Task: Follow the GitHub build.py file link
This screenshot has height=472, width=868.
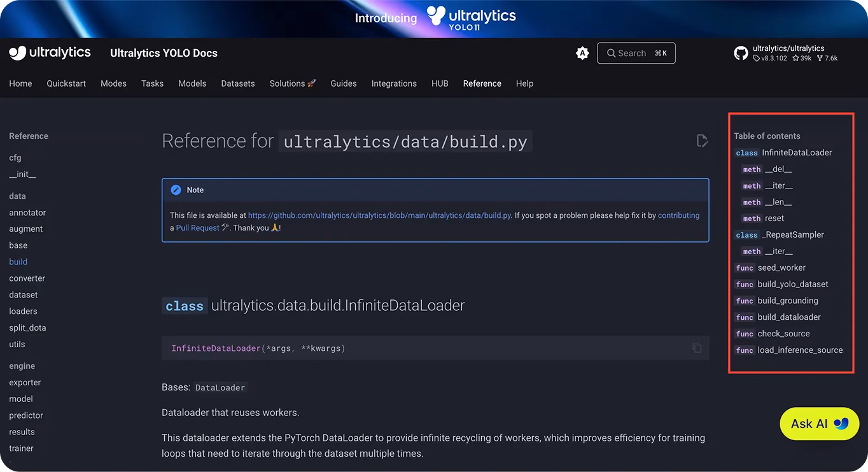Action: (379, 216)
